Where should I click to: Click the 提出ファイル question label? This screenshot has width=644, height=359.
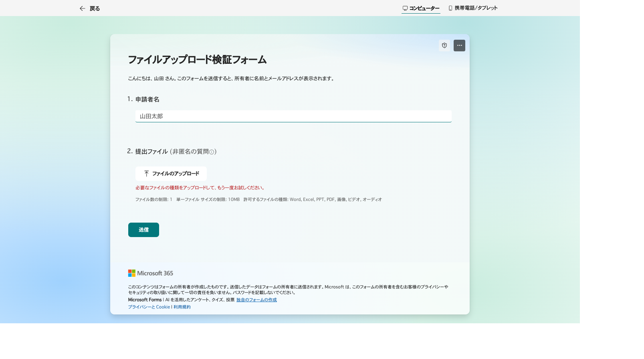[x=151, y=152]
